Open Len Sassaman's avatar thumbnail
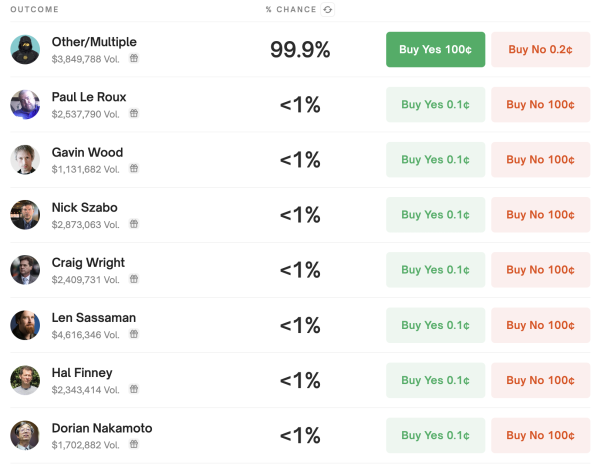Viewport: 600px width, 465px height. pos(25,325)
